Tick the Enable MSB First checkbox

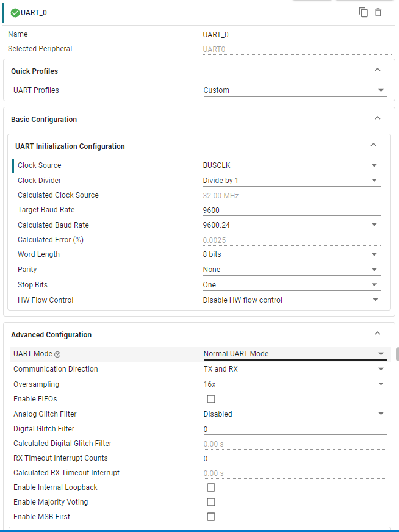click(x=211, y=517)
